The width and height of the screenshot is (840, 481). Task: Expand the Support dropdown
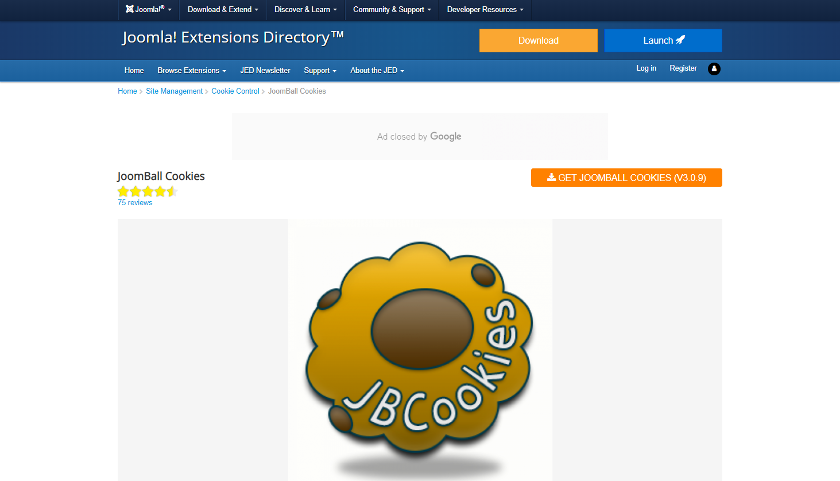pyautogui.click(x=320, y=70)
